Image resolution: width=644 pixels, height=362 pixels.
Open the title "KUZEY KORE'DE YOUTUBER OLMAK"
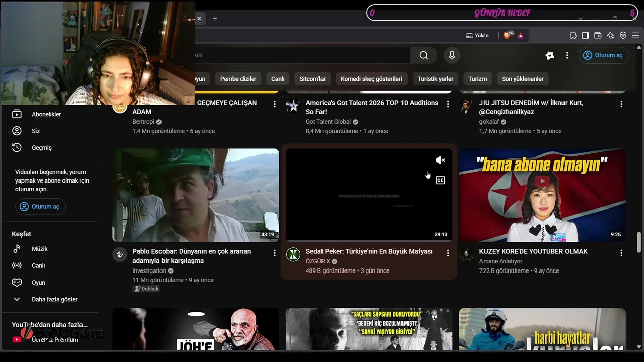point(533,251)
